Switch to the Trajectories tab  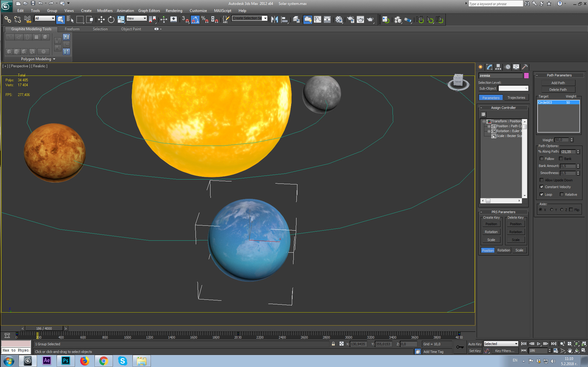[x=516, y=97]
